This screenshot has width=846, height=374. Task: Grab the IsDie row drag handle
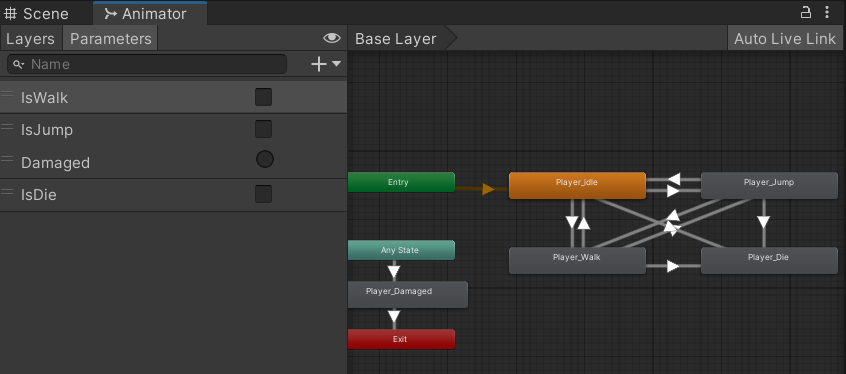pyautogui.click(x=7, y=191)
